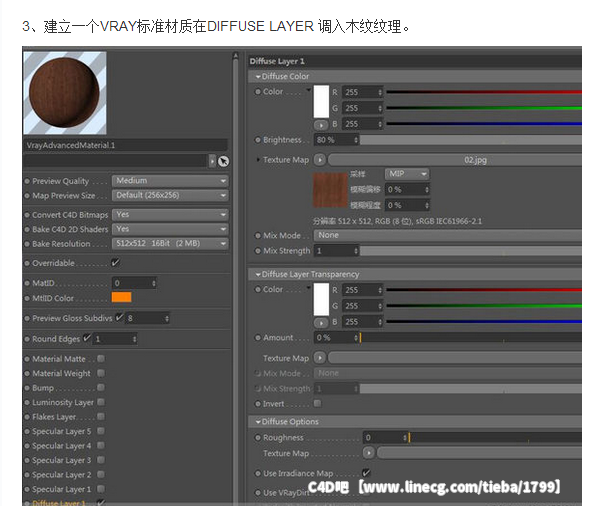Click the Diffuse Color green G slider
The width and height of the screenshot is (594, 506).
click(x=484, y=108)
